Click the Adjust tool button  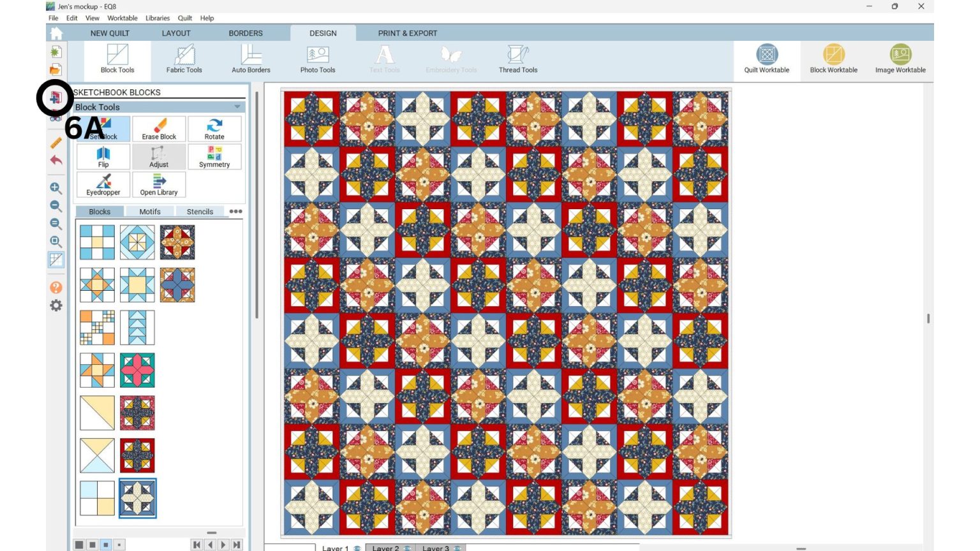(x=159, y=157)
